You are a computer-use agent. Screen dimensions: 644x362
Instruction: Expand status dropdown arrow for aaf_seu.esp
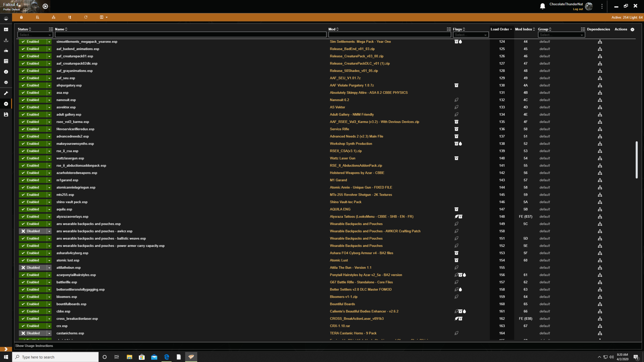(49, 78)
